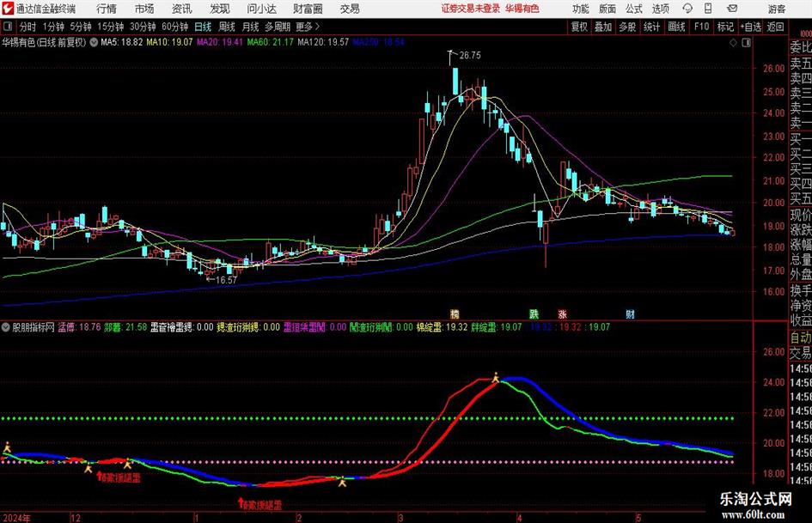Click the red 涨 marker below the chart
Viewport: 812px width, 523px height.
563,313
